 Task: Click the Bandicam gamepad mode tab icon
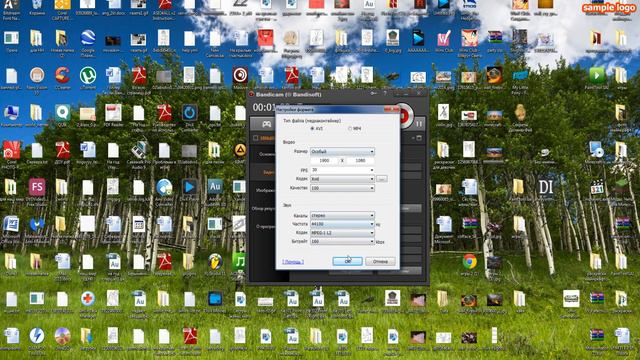267,124
